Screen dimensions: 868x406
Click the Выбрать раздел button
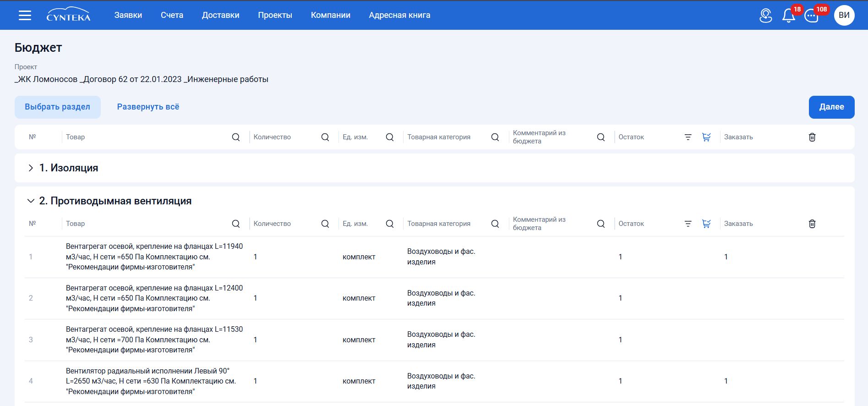[x=57, y=107]
